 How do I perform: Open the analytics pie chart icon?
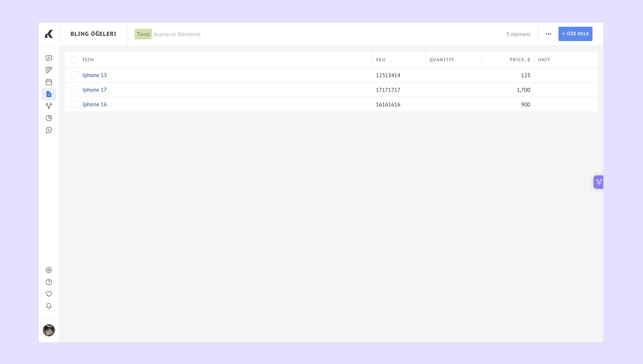pyautogui.click(x=49, y=118)
